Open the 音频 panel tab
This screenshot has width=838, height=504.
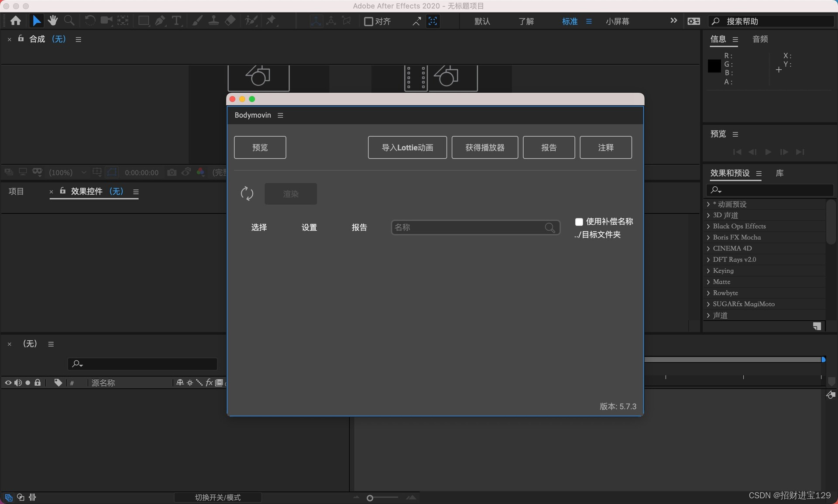(x=760, y=39)
